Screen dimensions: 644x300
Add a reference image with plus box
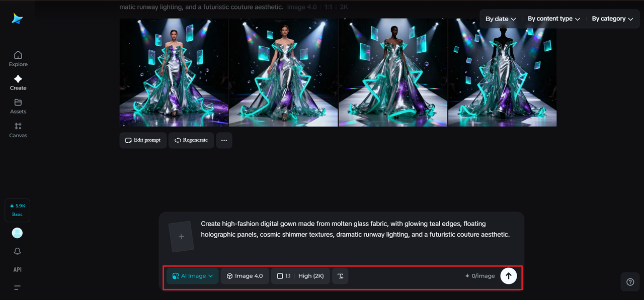(x=182, y=237)
